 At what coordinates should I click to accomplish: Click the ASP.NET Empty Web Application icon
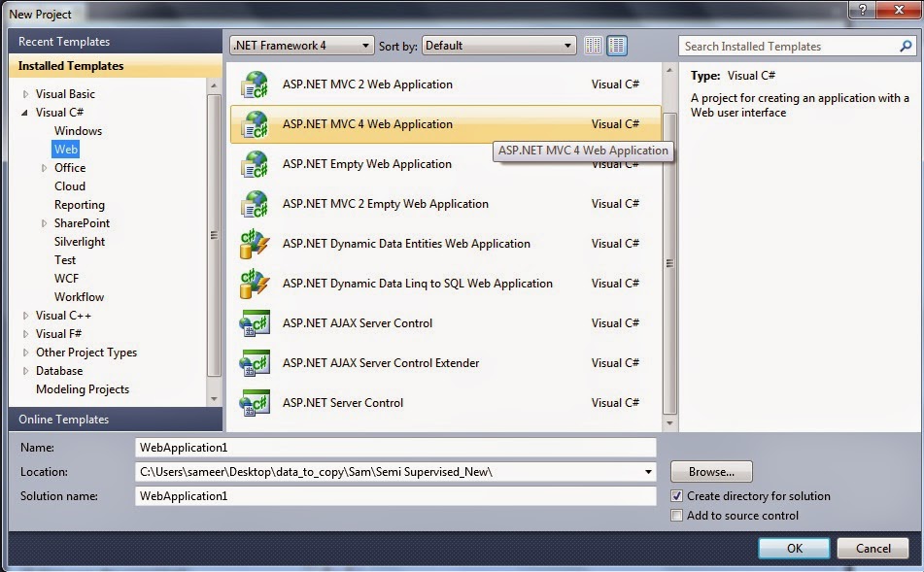[255, 164]
